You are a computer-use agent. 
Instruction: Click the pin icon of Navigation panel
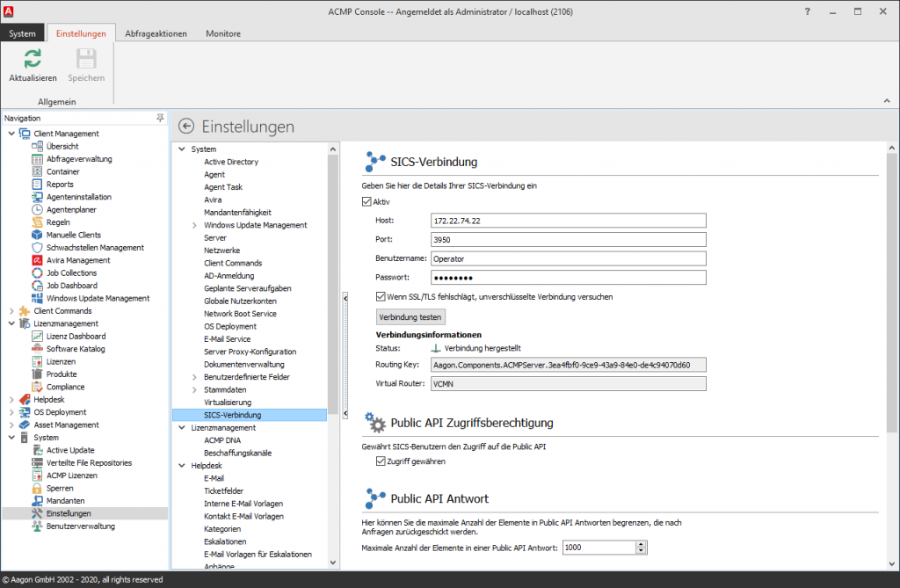click(160, 118)
